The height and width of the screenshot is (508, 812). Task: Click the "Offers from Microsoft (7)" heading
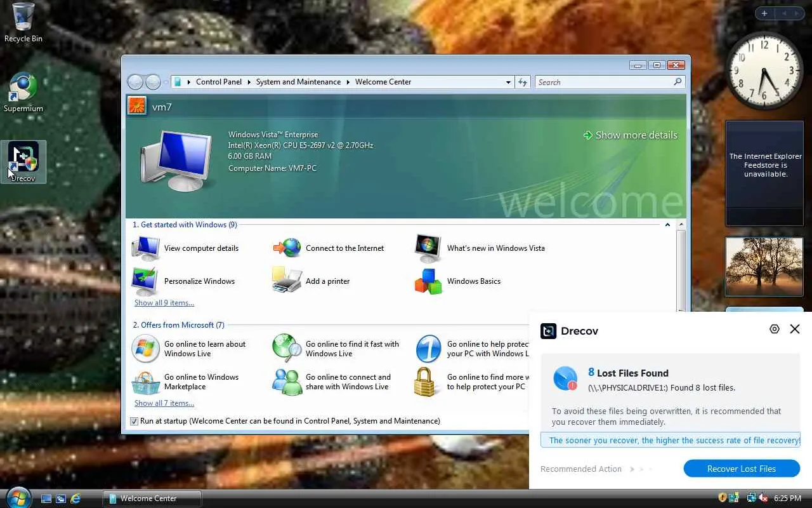pos(179,325)
